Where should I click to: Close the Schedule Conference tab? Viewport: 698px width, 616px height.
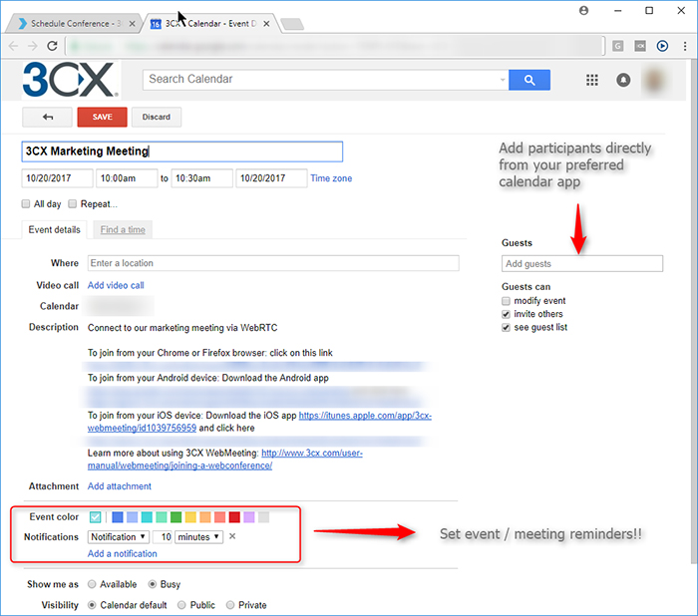[x=133, y=24]
